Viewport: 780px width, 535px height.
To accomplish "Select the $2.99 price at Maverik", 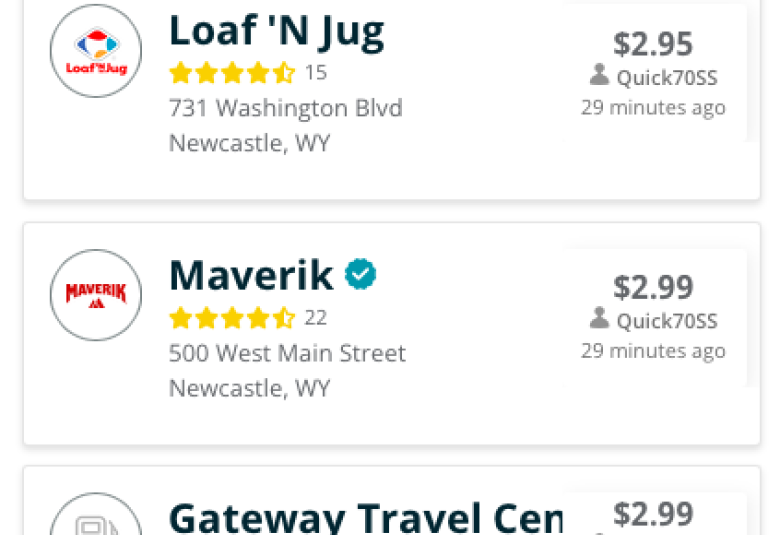I will (653, 287).
